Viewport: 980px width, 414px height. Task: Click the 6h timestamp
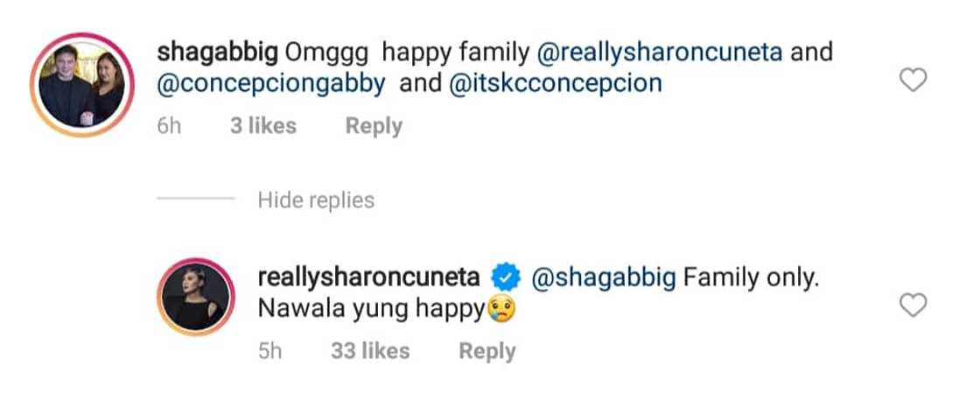pyautogui.click(x=169, y=126)
